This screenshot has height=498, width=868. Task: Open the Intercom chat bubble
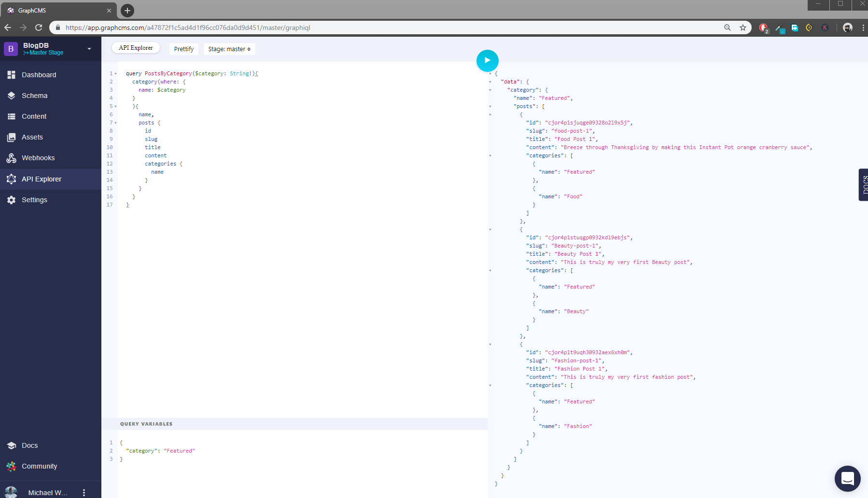tap(847, 478)
